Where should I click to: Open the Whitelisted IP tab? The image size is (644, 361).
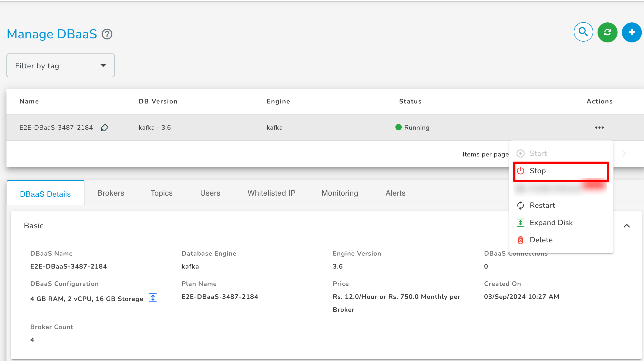tap(271, 193)
